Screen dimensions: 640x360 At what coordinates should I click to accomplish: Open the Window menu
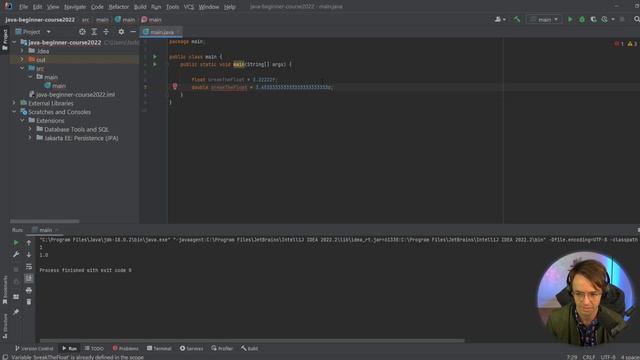tap(209, 7)
